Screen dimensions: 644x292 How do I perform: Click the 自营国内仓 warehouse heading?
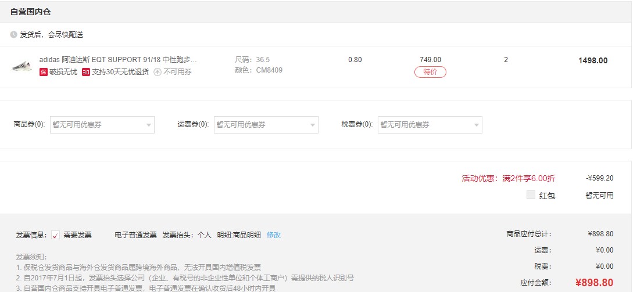pyautogui.click(x=30, y=12)
